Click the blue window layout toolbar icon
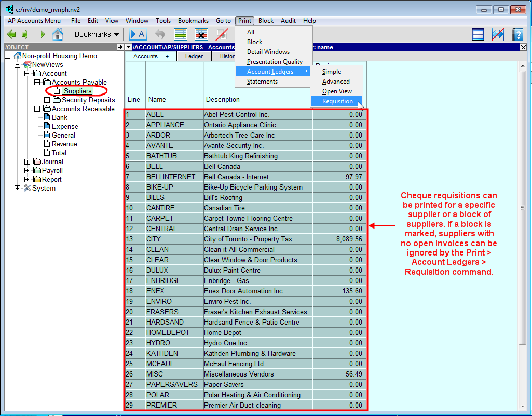The width and height of the screenshot is (532, 416). (478, 34)
